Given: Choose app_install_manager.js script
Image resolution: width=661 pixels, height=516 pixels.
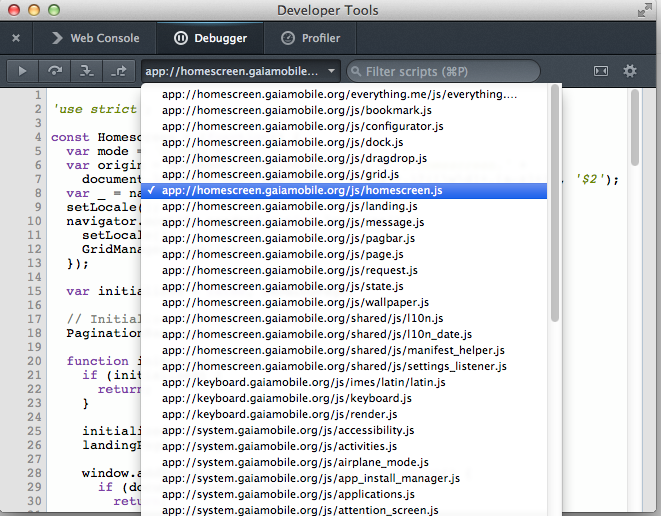Looking at the screenshot, I should pos(344,478).
